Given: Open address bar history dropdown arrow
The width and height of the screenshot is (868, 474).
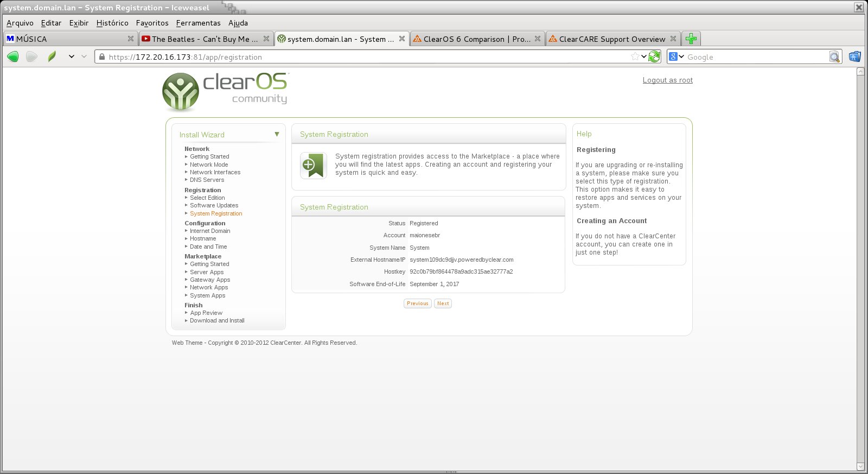Looking at the screenshot, I should [x=644, y=56].
